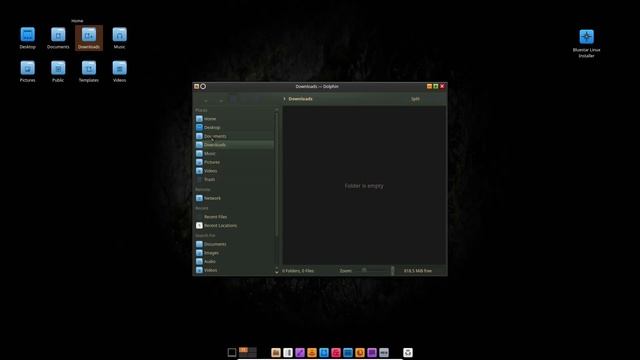Screen dimensions: 640x360
Task: Switch desktop using dock pager widget
Action: pos(248,352)
